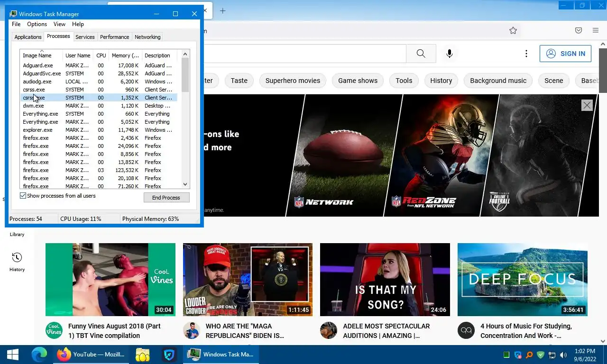Select firefox.exe row using 123,532 K memory

(99, 170)
